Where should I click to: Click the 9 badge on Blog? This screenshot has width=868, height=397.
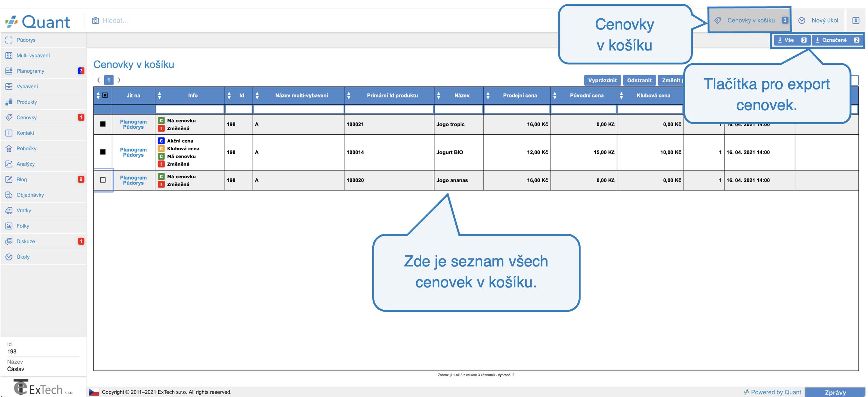click(x=81, y=179)
